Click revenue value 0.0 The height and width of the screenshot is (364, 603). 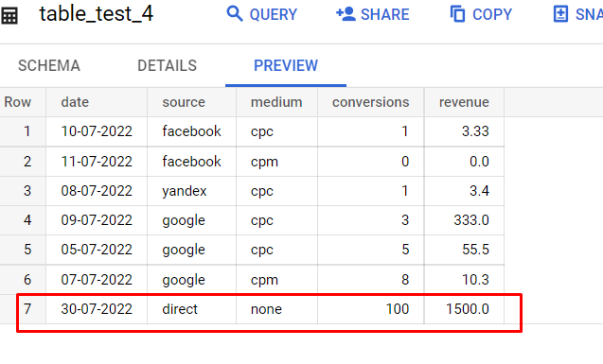tap(479, 162)
